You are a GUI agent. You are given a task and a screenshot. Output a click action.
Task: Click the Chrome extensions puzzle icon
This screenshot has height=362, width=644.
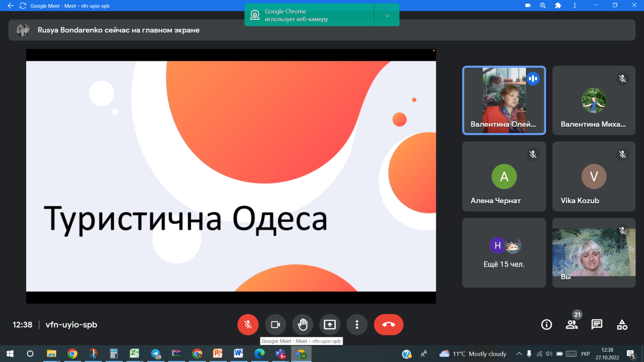pos(558,5)
